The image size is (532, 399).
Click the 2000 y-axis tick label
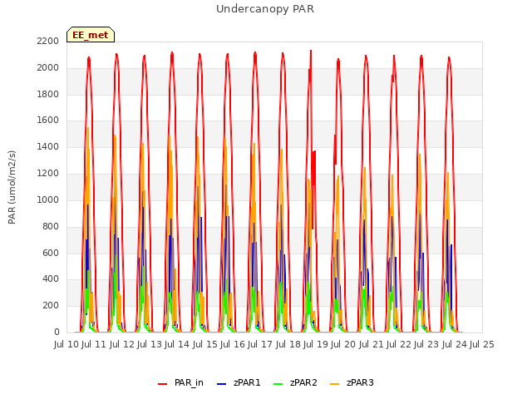tap(48, 68)
